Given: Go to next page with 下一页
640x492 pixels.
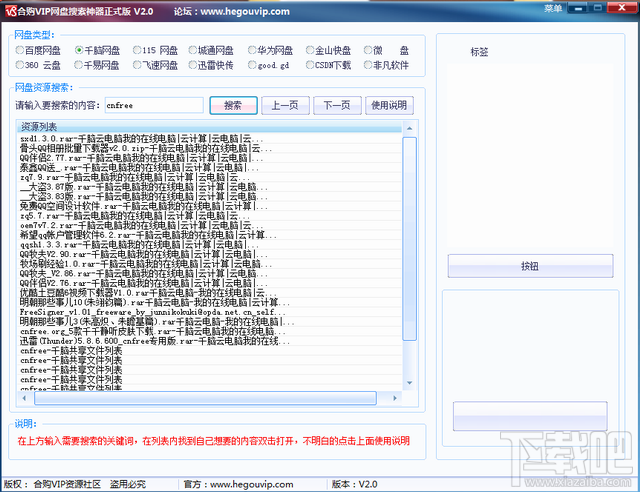Looking at the screenshot, I should (337, 105).
